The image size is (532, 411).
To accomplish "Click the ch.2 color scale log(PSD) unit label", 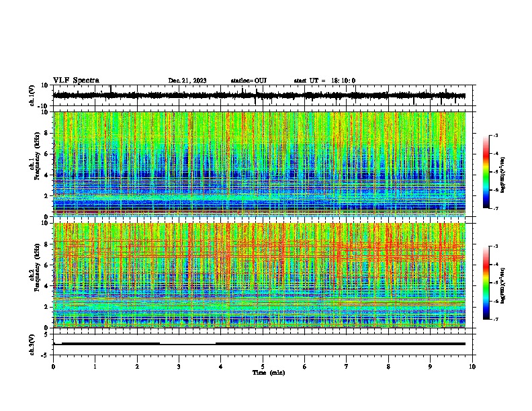I will (x=503, y=285).
